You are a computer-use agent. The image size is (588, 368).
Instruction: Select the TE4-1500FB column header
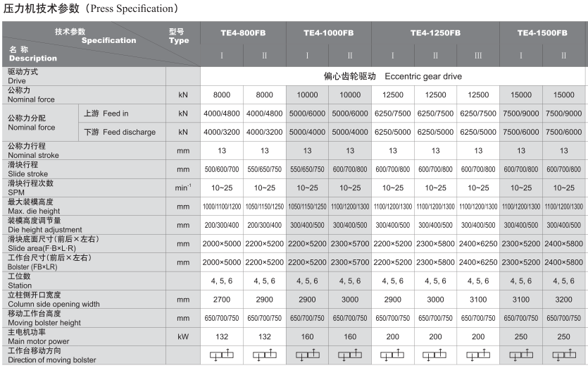click(542, 33)
